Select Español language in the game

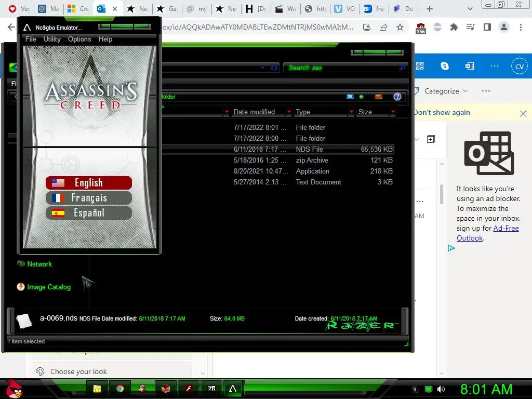(x=88, y=212)
